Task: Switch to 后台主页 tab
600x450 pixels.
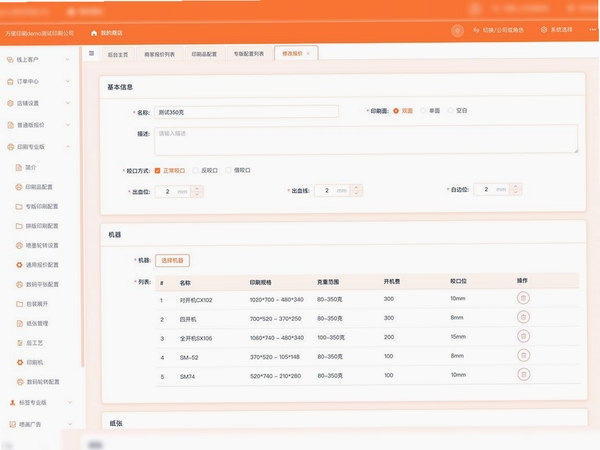Action: (x=118, y=54)
